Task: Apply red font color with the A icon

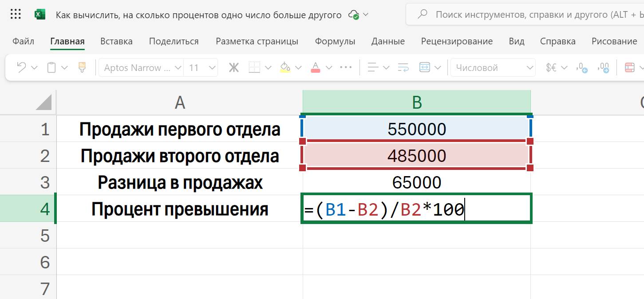Action: [315, 67]
